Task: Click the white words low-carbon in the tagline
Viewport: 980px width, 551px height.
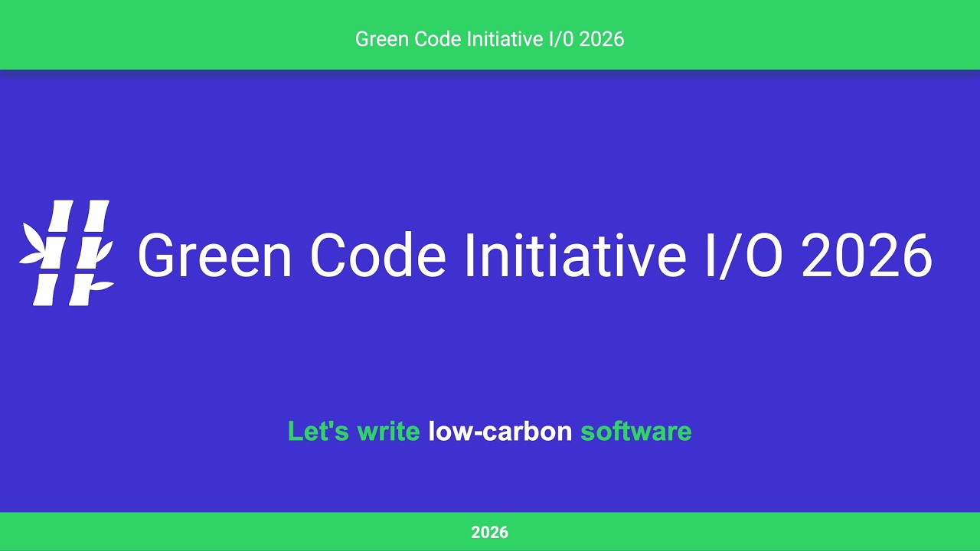Action: 500,431
